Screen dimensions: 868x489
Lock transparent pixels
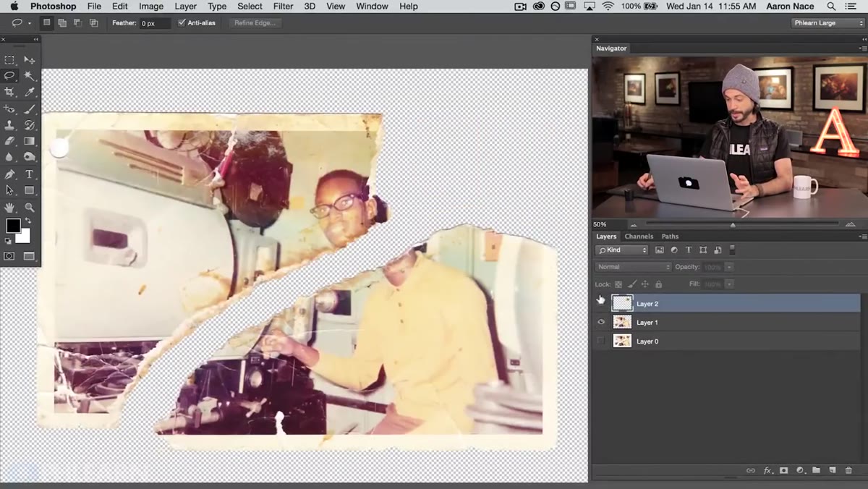[618, 284]
